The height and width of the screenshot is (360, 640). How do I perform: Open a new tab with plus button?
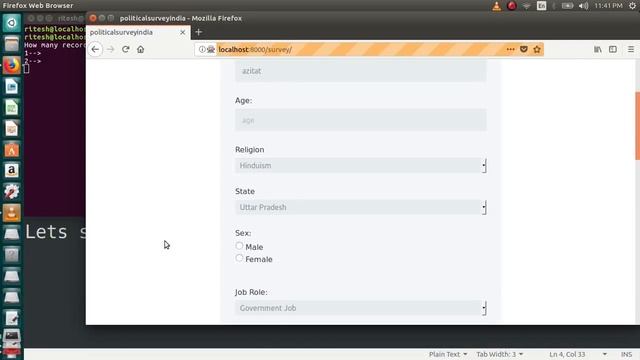click(x=199, y=32)
